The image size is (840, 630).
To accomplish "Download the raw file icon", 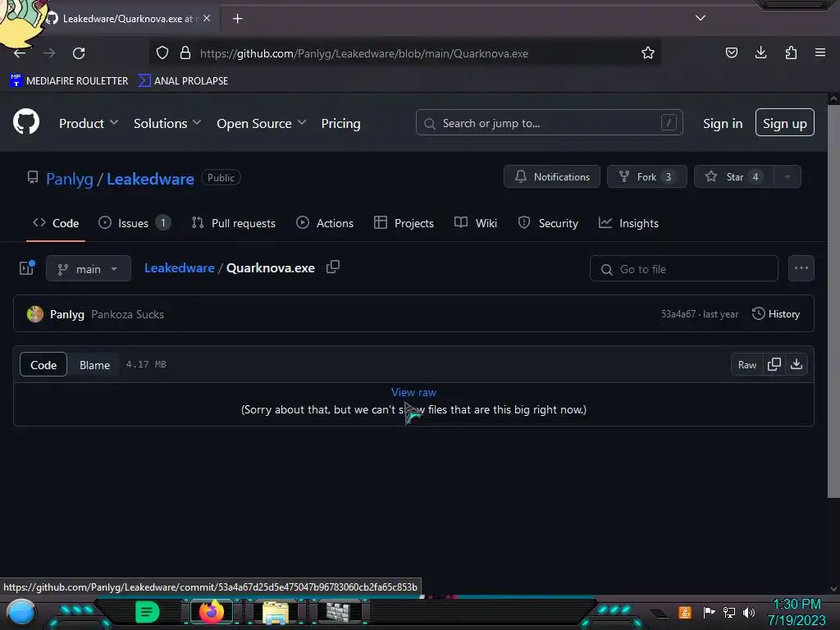I will click(x=797, y=365).
